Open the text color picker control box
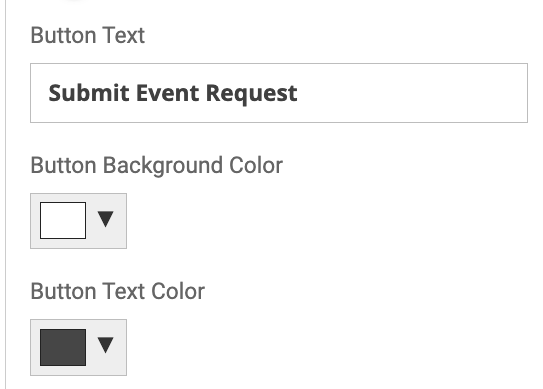 click(78, 347)
